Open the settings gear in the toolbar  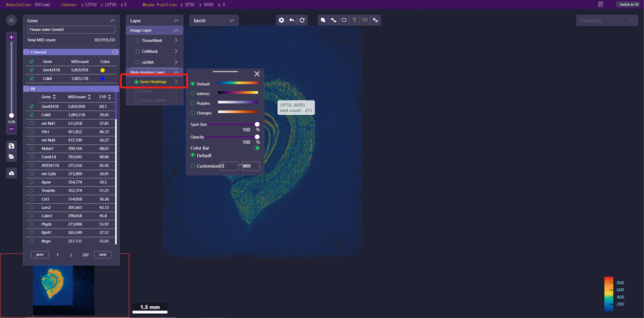[281, 21]
